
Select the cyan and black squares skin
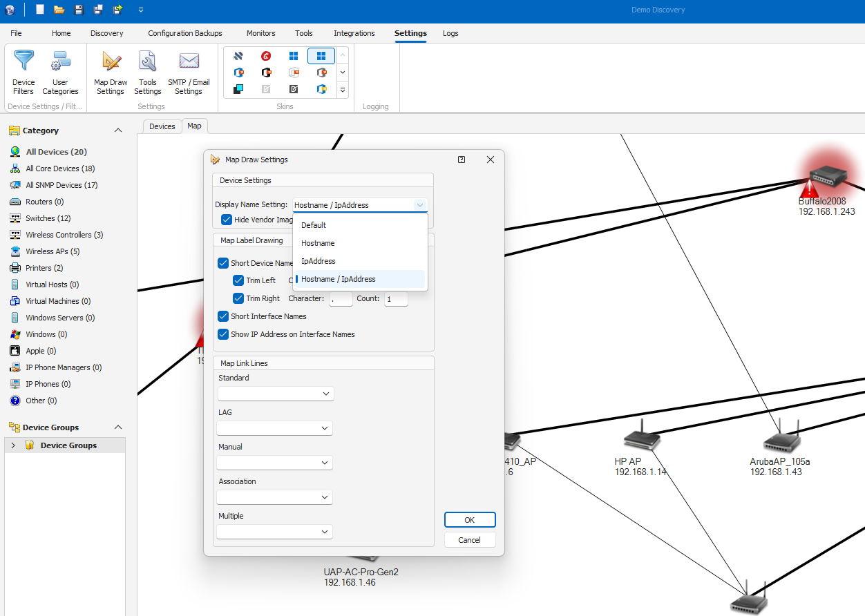238,89
